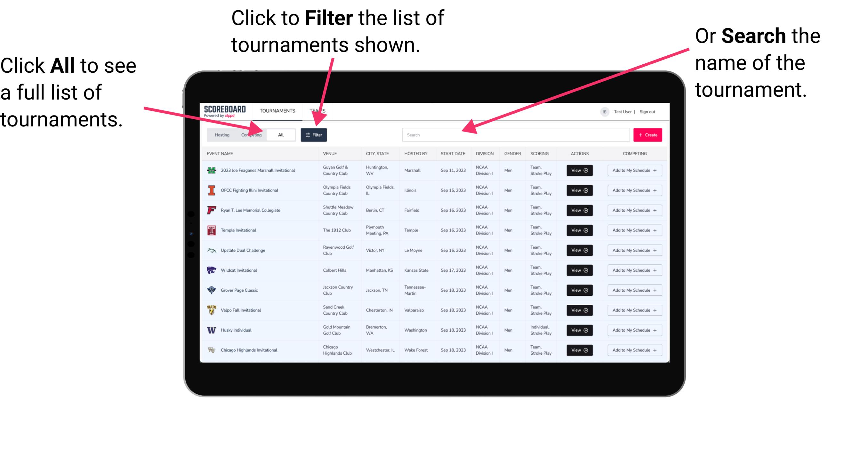The width and height of the screenshot is (868, 467).
Task: View the Husky Individual tournament details
Action: (x=578, y=330)
